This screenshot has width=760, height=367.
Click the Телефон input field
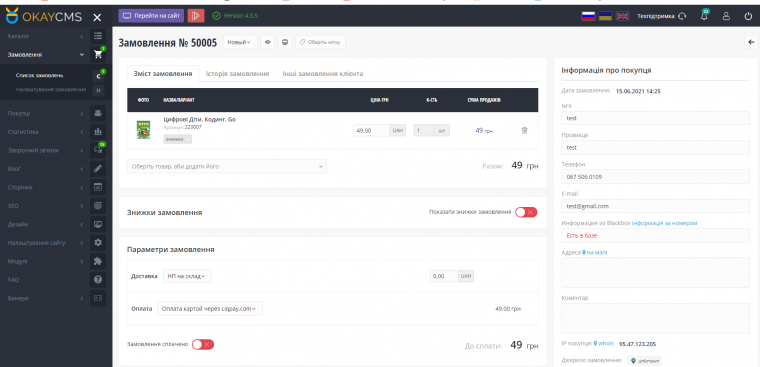pyautogui.click(x=655, y=177)
